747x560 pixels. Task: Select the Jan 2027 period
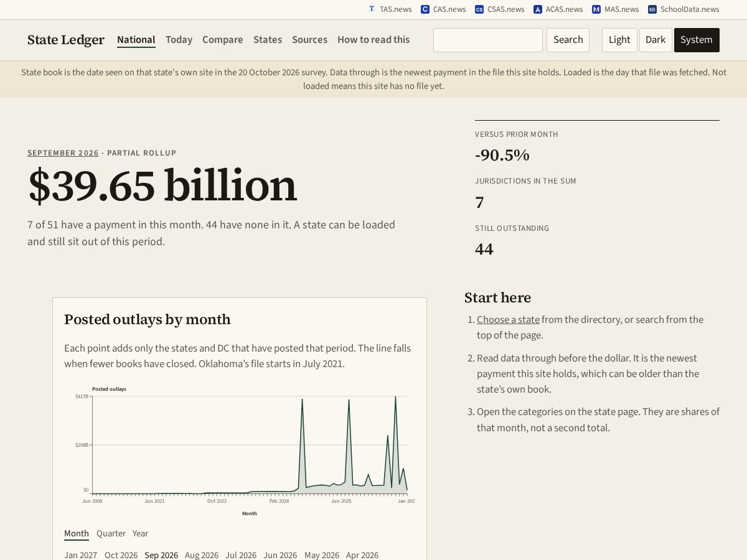[80, 555]
